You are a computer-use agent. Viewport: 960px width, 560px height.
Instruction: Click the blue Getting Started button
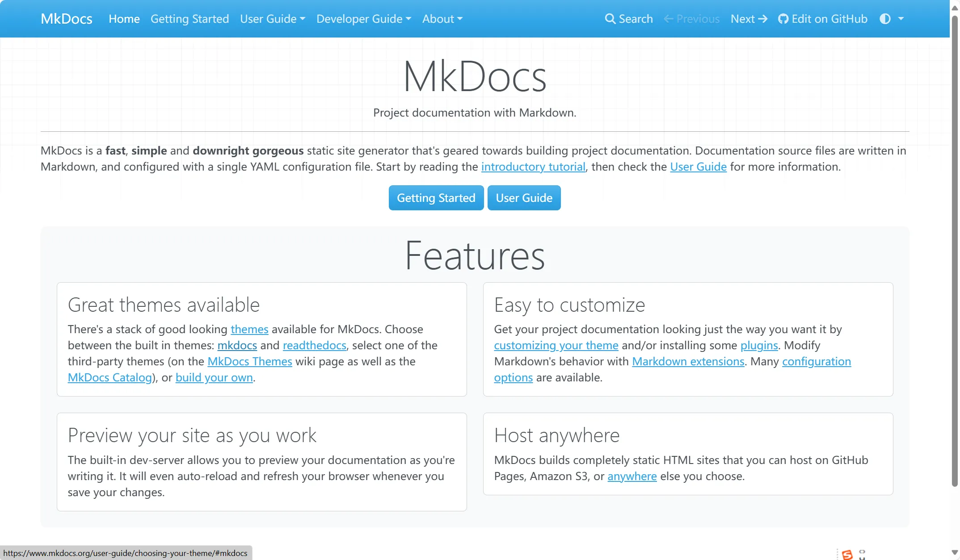(436, 198)
